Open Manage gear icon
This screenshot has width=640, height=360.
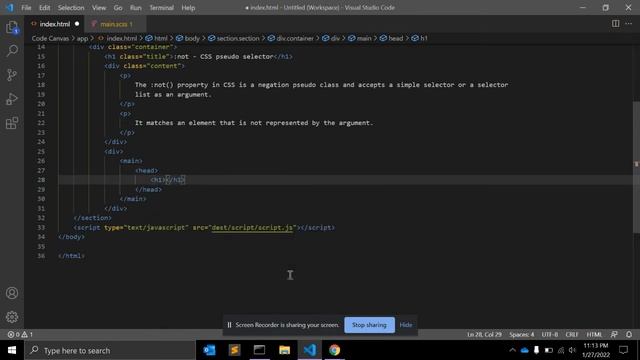click(12, 317)
